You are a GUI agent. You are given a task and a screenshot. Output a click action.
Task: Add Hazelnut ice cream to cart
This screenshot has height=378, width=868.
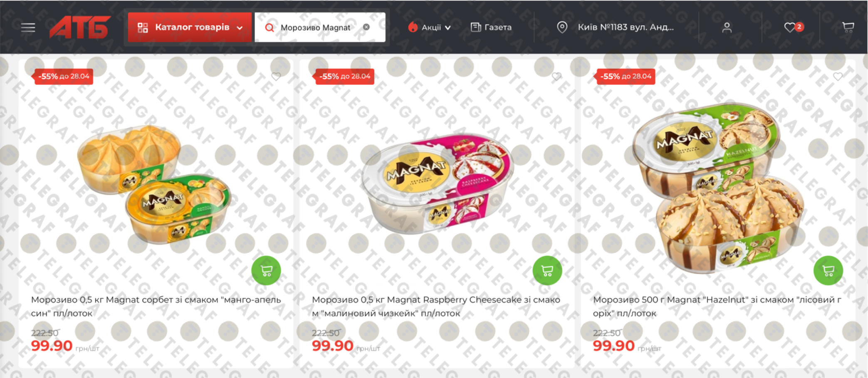point(828,270)
